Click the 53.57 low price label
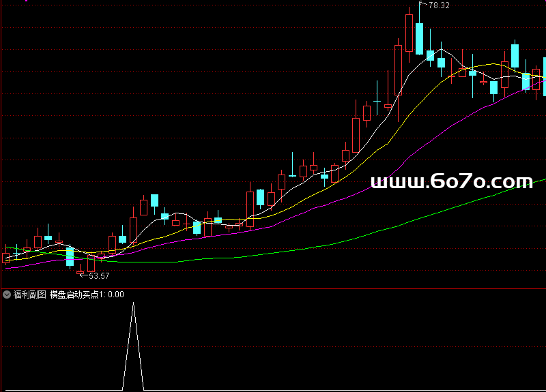The height and width of the screenshot is (392, 546). pos(99,276)
